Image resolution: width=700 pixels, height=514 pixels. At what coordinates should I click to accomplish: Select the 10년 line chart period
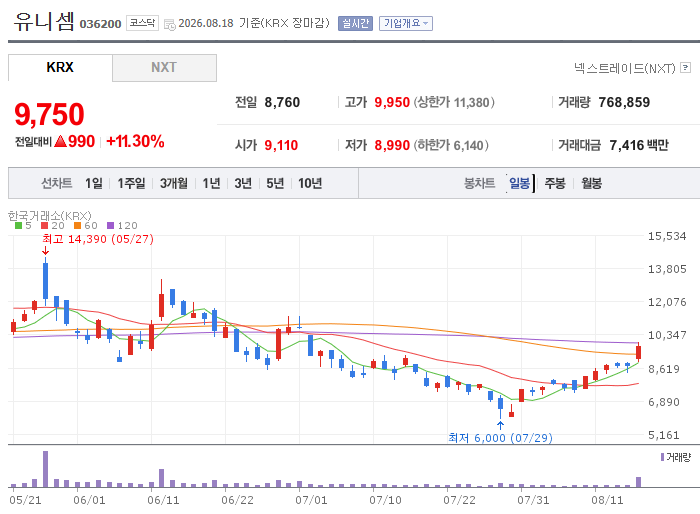coord(310,183)
